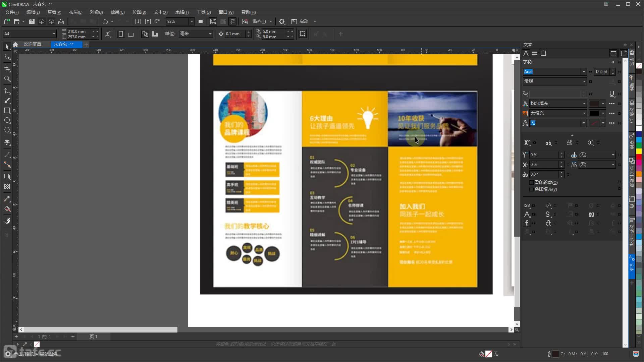644x362 pixels.
Task: Enable the 叠印轮廓(O) checkbox
Action: 531,183
